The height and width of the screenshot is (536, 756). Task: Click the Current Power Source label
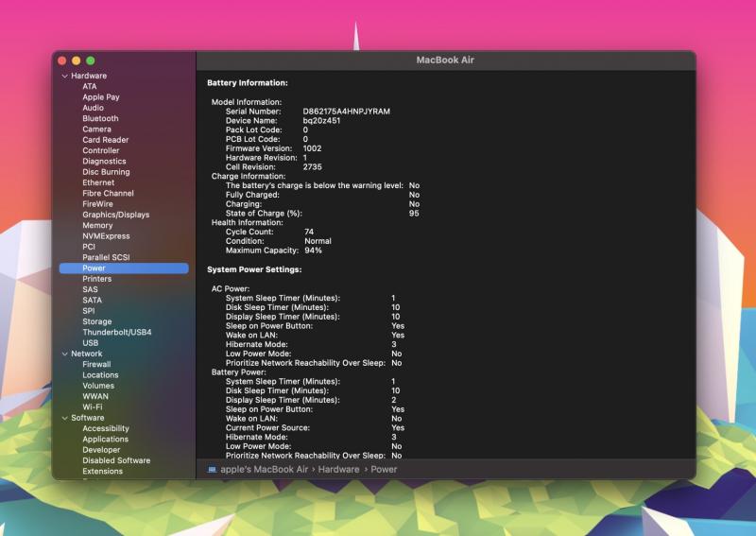(267, 428)
